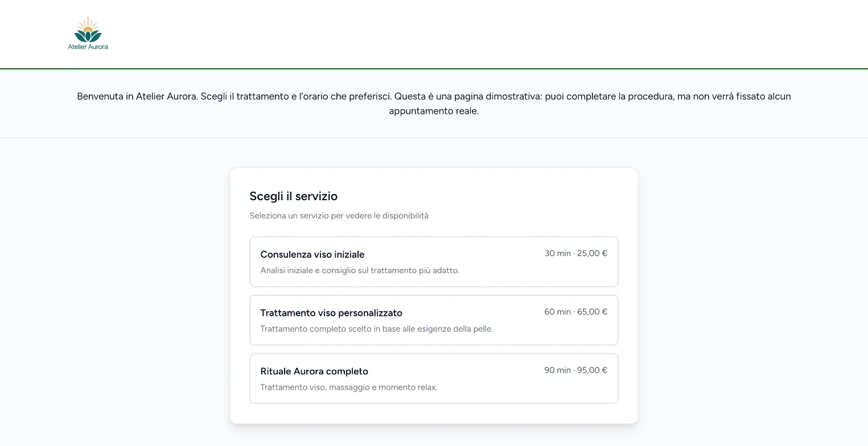The image size is (868, 446).
Task: Click the '60 min · 65,00 €' price text
Action: (576, 312)
